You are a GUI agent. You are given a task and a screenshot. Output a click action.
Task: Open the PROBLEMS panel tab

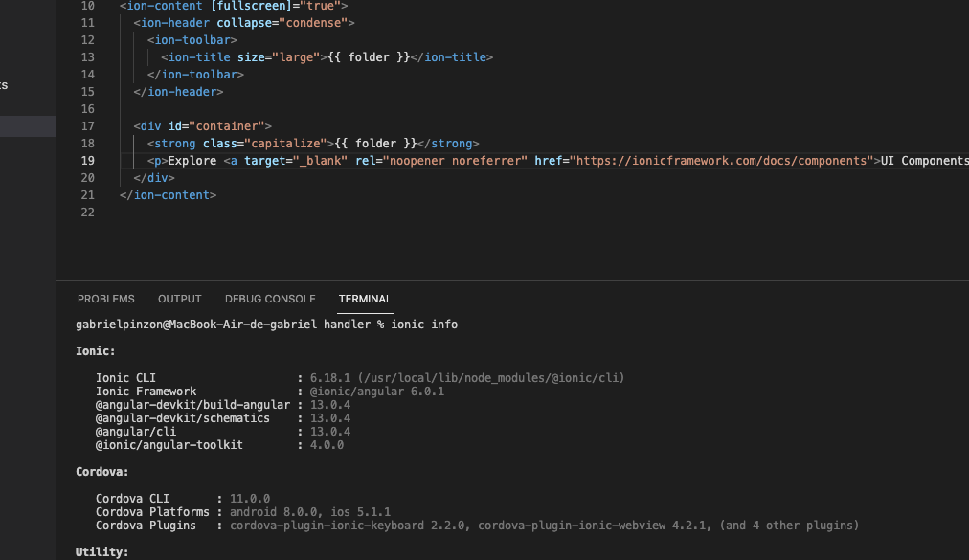(x=105, y=299)
